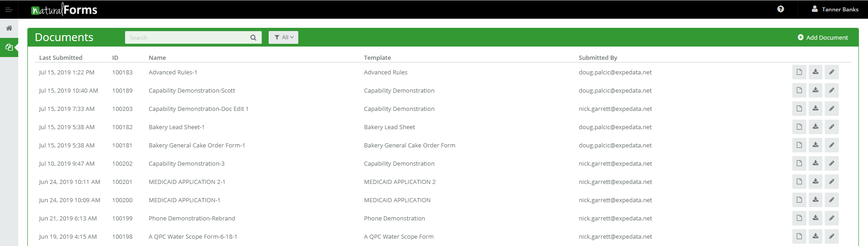This screenshot has height=246, width=868.
Task: Select the MEDICAID APPLICATION 2-1 name
Action: pyautogui.click(x=187, y=182)
